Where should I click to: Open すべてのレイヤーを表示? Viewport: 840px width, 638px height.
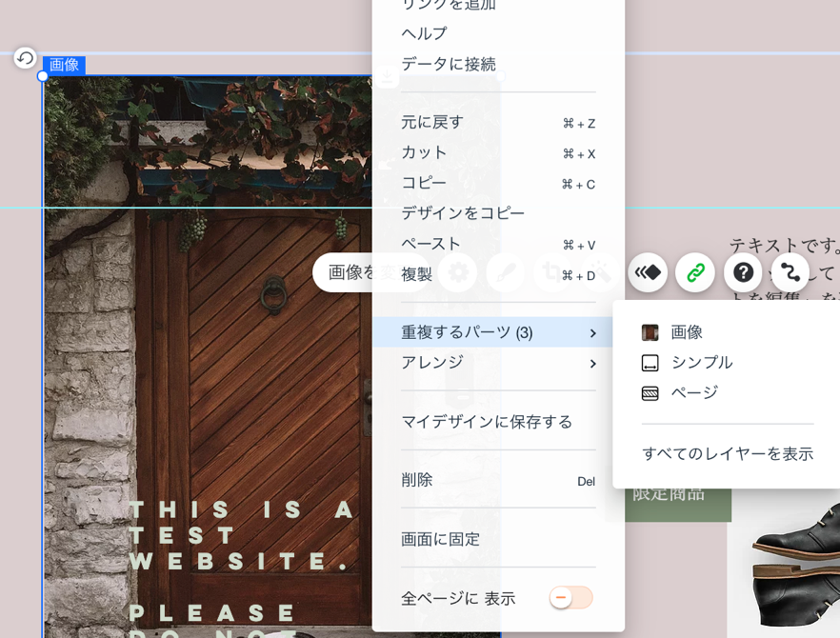pos(728,454)
